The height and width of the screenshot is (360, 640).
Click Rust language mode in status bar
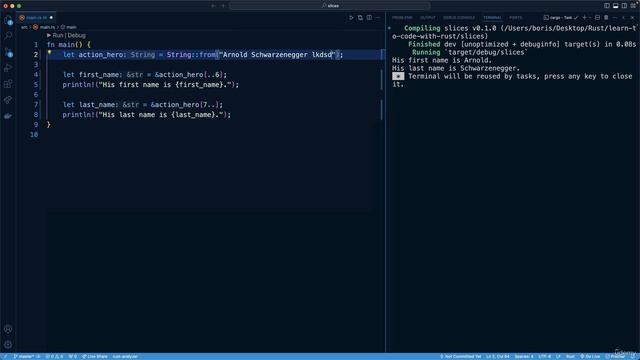(x=570, y=356)
